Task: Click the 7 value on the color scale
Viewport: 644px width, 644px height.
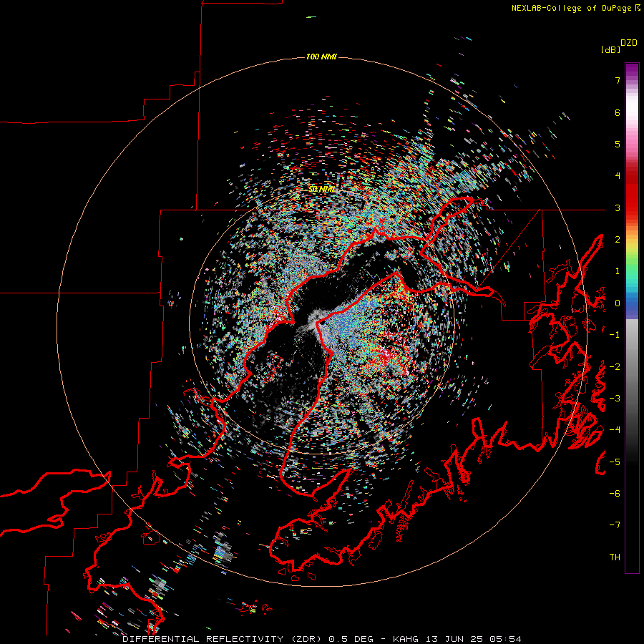Action: point(618,80)
